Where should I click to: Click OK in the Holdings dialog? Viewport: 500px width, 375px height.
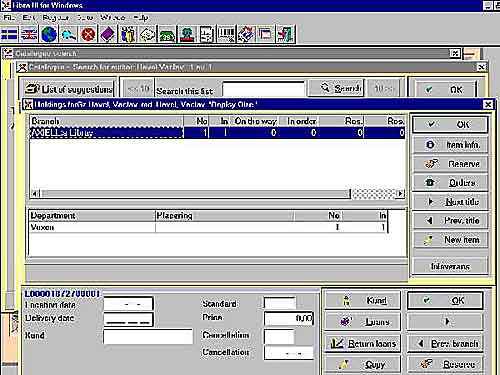[450, 124]
